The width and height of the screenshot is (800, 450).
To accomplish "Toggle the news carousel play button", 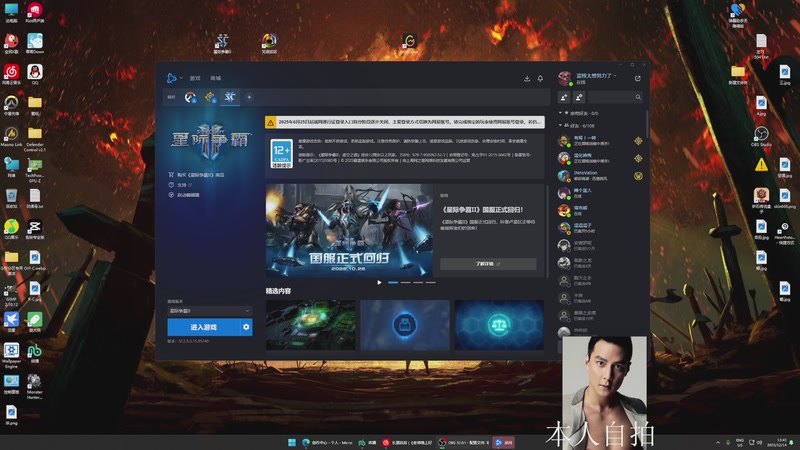I will click(x=379, y=282).
